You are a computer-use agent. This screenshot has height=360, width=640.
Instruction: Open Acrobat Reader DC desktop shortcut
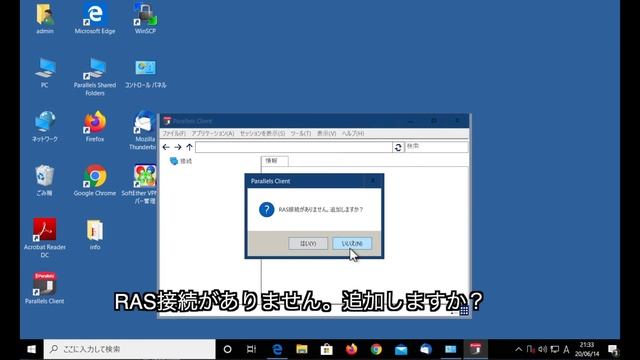[44, 238]
